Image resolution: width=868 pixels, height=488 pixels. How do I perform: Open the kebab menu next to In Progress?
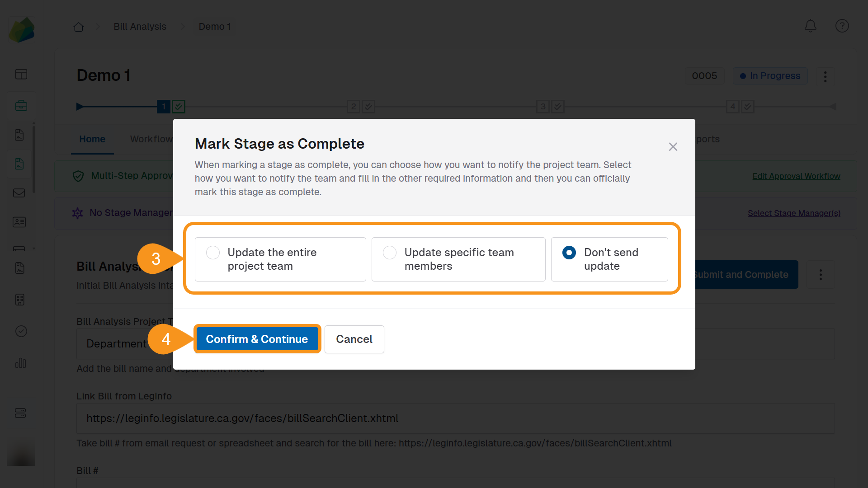tap(825, 76)
